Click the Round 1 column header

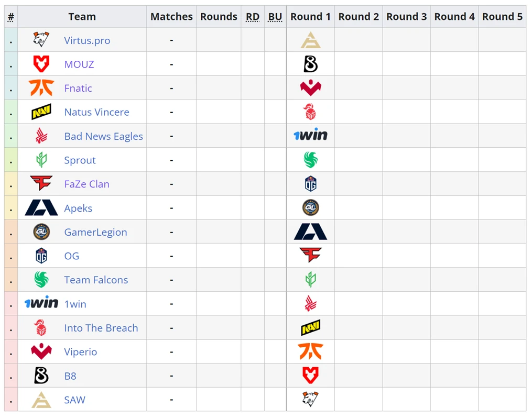(310, 17)
